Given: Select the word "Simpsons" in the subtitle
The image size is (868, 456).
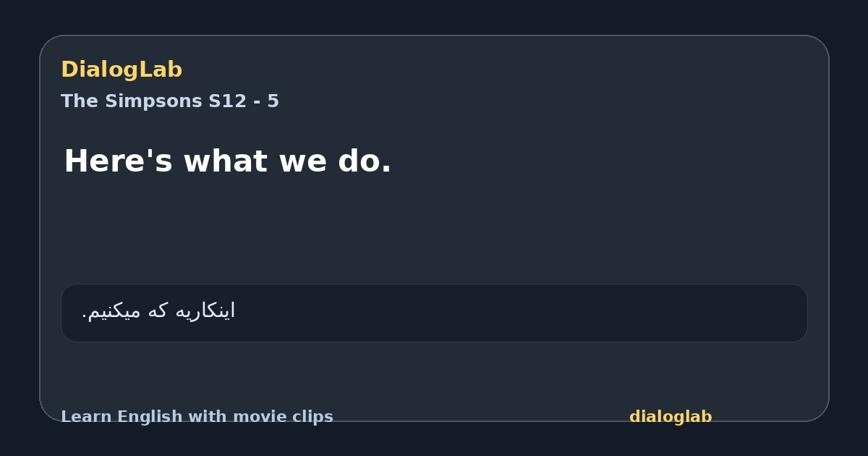Looking at the screenshot, I should click(x=153, y=101).
